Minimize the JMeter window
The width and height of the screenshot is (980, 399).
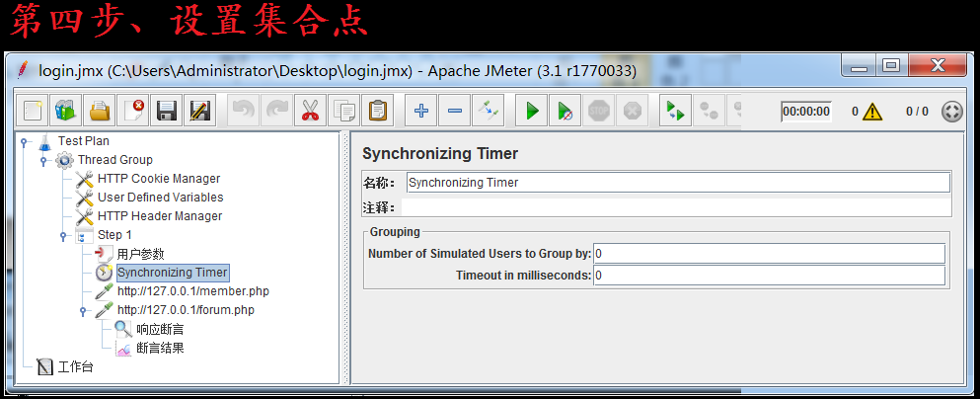click(859, 65)
